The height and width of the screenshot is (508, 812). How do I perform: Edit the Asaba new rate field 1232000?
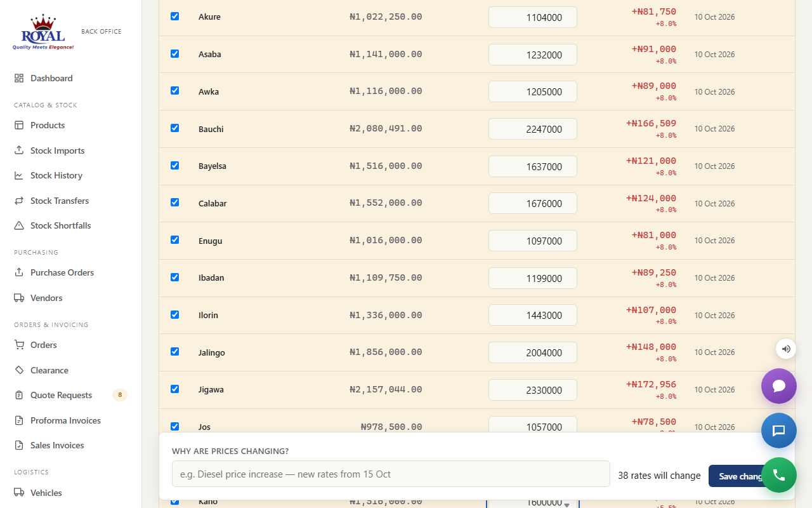click(533, 55)
